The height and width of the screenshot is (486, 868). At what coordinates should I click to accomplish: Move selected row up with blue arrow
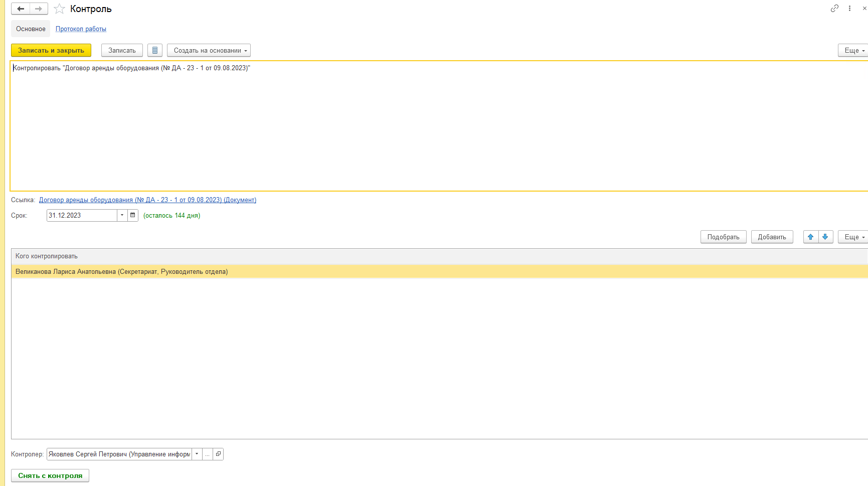point(811,237)
